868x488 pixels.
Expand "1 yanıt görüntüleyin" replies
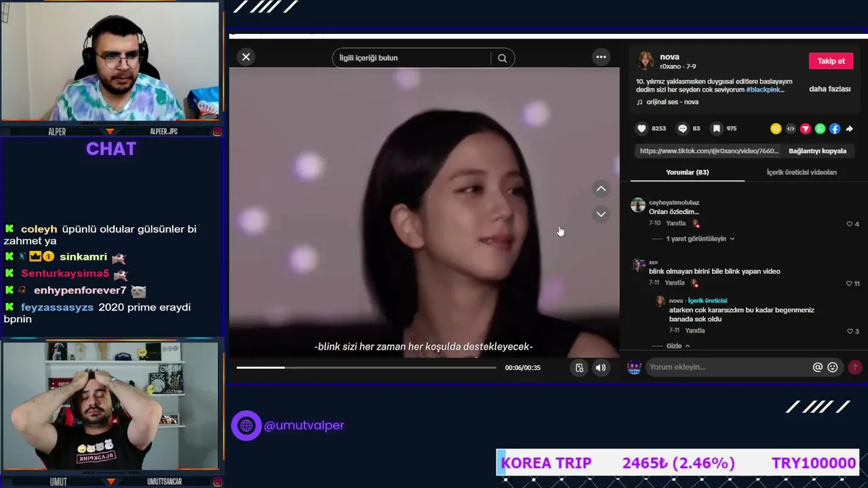(x=700, y=239)
